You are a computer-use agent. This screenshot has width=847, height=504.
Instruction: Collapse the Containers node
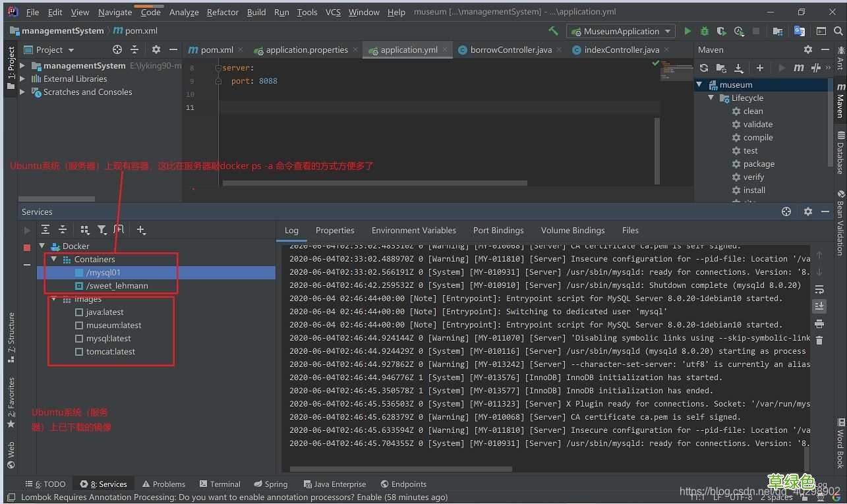(54, 260)
